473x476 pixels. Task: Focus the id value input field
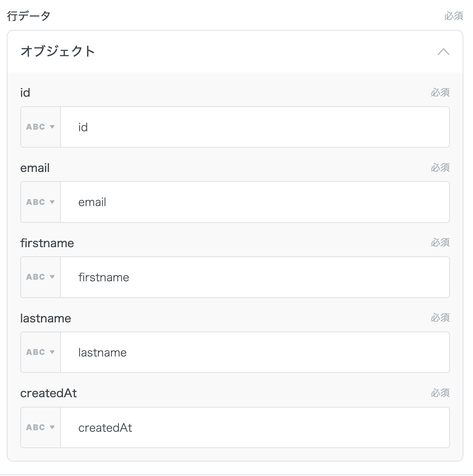255,127
